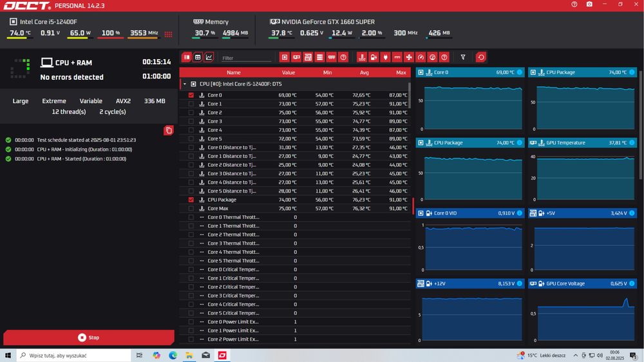Take a screenshot with the camera icon
This screenshot has width=644, height=362.
[x=589, y=4]
